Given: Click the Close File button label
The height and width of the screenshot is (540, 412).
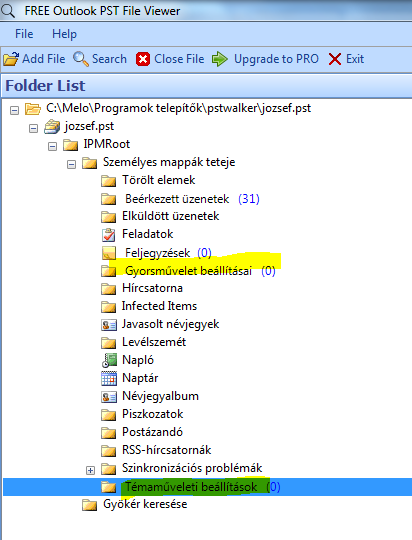Looking at the screenshot, I should coord(179,59).
